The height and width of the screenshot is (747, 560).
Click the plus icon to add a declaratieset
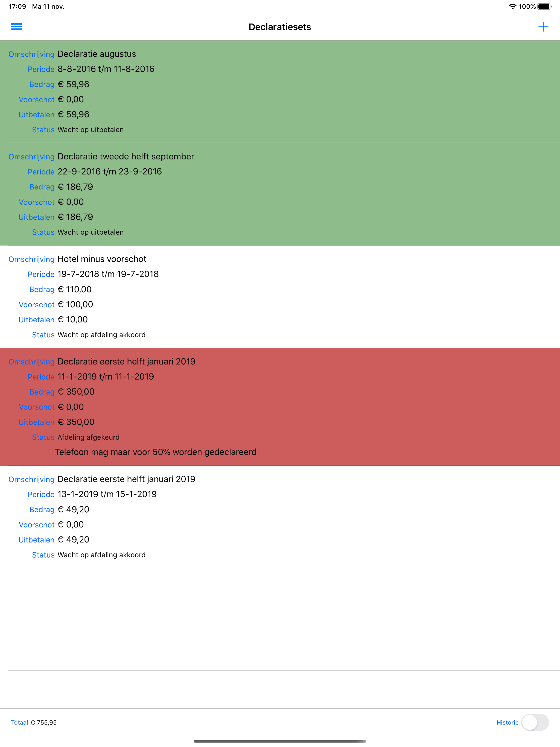pyautogui.click(x=543, y=27)
